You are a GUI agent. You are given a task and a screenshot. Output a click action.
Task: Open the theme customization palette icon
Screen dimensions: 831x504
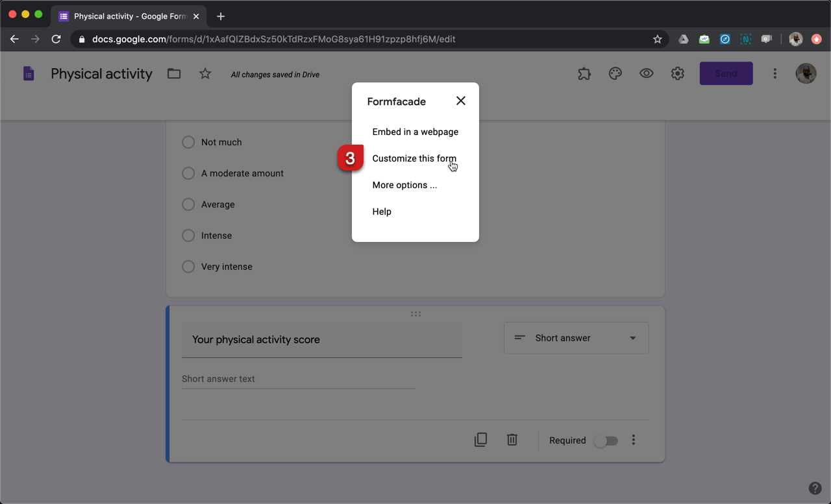pos(615,73)
